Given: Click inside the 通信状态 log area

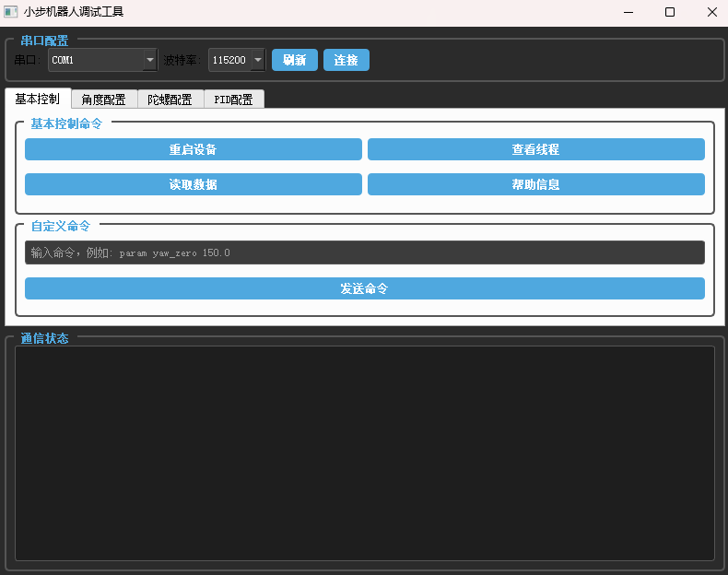Looking at the screenshot, I should [365, 453].
